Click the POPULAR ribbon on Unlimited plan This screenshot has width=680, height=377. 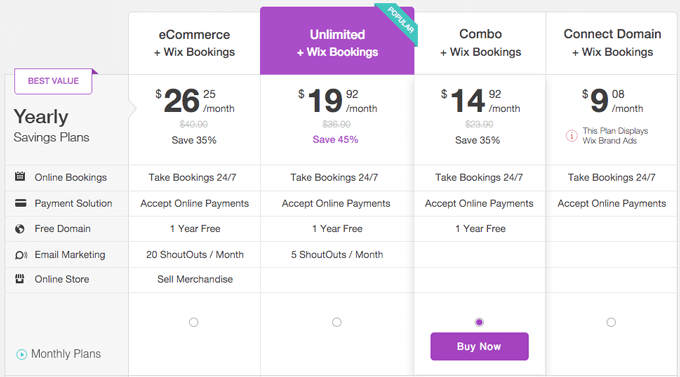coord(398,23)
